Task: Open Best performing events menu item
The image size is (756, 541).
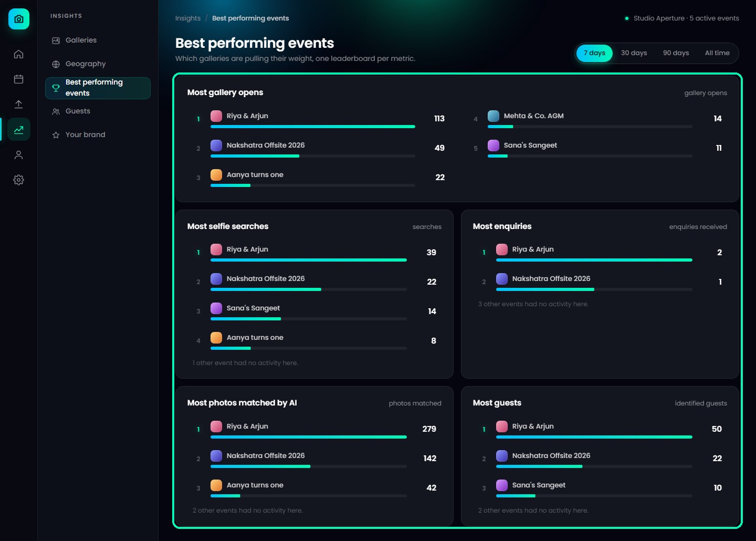Action: [x=98, y=88]
